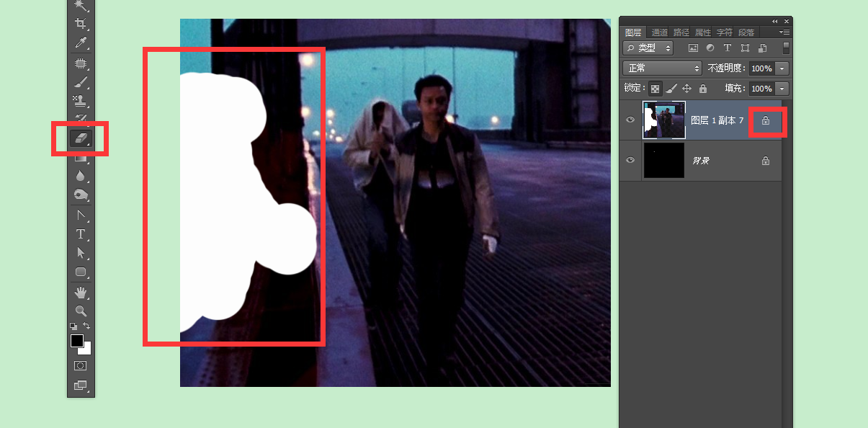This screenshot has height=428, width=868.
Task: Hide the 背景 layer
Action: click(630, 160)
